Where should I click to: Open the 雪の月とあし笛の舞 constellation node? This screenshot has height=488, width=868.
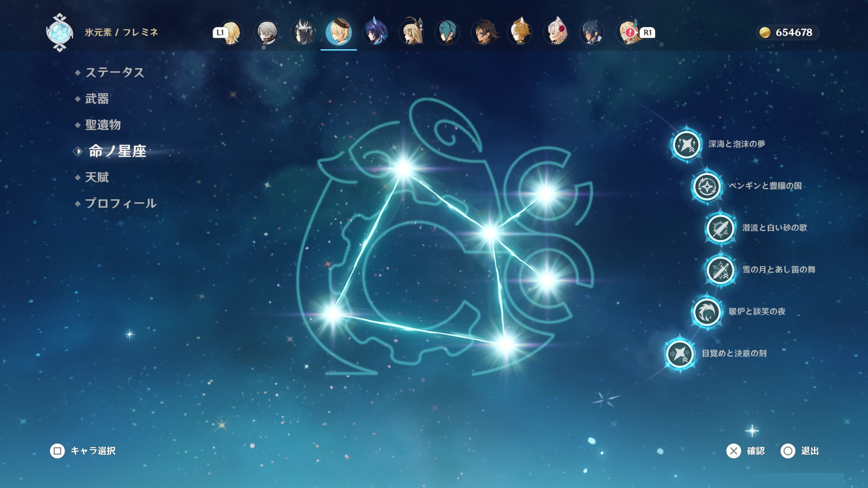[x=720, y=270]
